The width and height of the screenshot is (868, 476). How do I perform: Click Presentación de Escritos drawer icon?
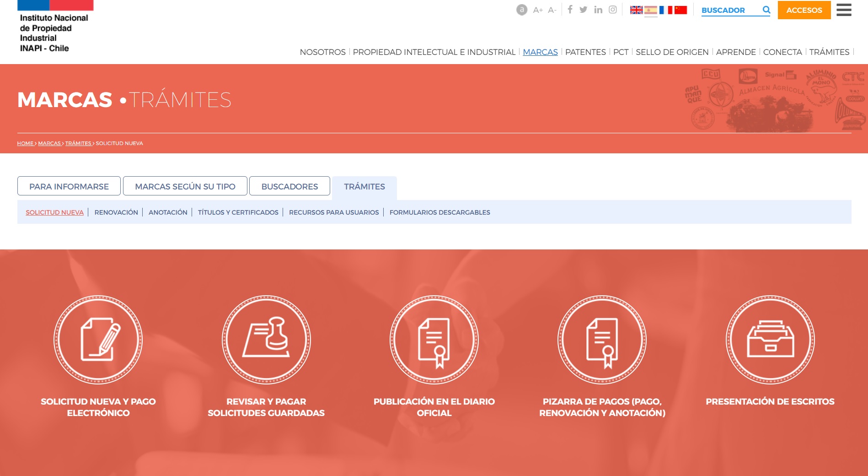coord(770,340)
